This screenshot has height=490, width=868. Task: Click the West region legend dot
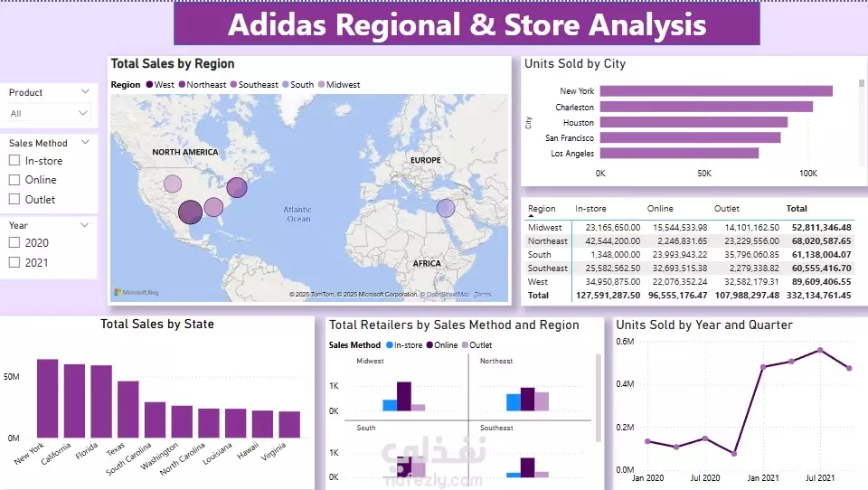pos(149,85)
